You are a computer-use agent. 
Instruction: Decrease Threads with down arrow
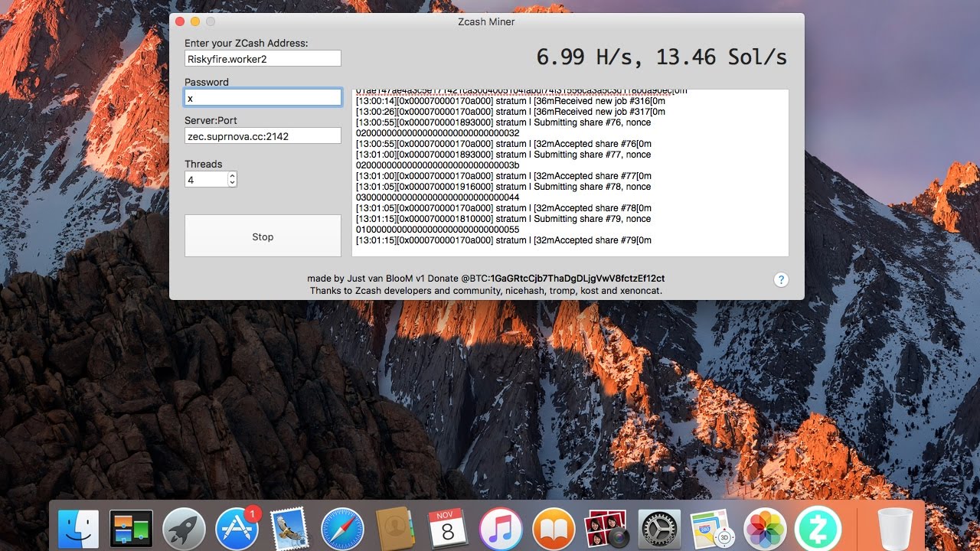tap(233, 183)
